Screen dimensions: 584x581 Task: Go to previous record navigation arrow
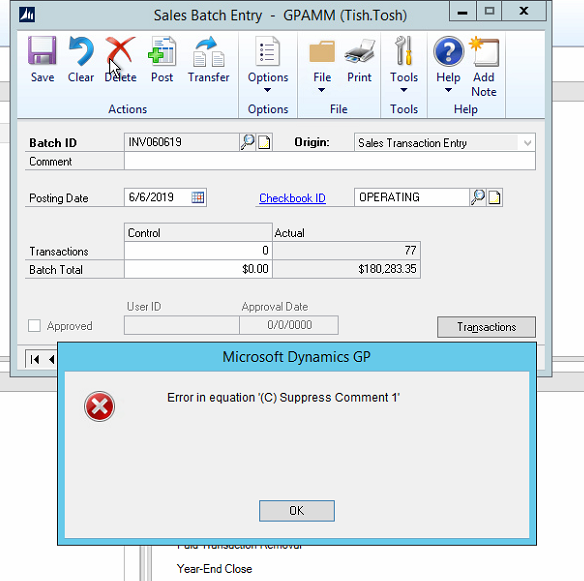click(52, 359)
